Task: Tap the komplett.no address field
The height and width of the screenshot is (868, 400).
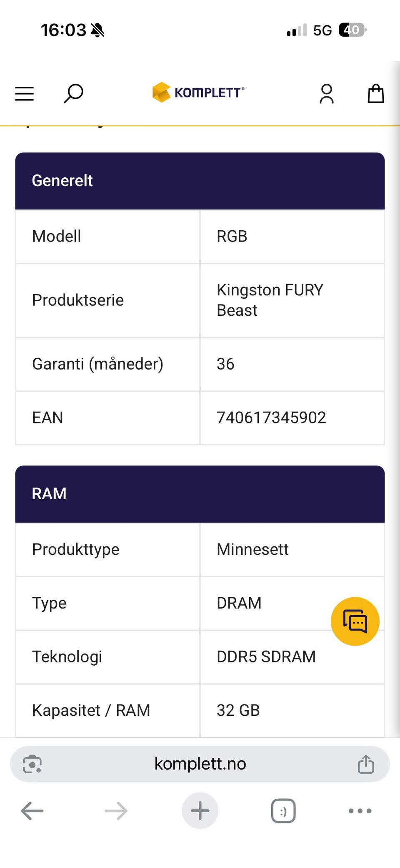Action: click(x=200, y=764)
